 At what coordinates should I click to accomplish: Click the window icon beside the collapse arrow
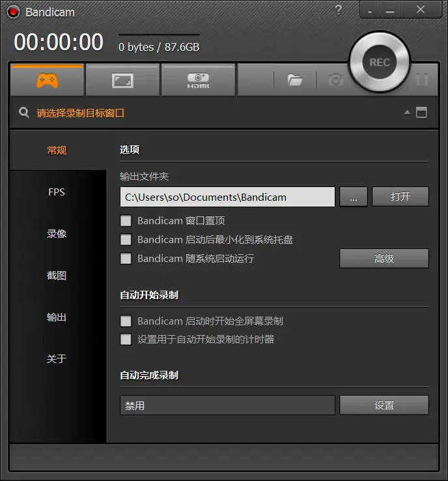422,113
